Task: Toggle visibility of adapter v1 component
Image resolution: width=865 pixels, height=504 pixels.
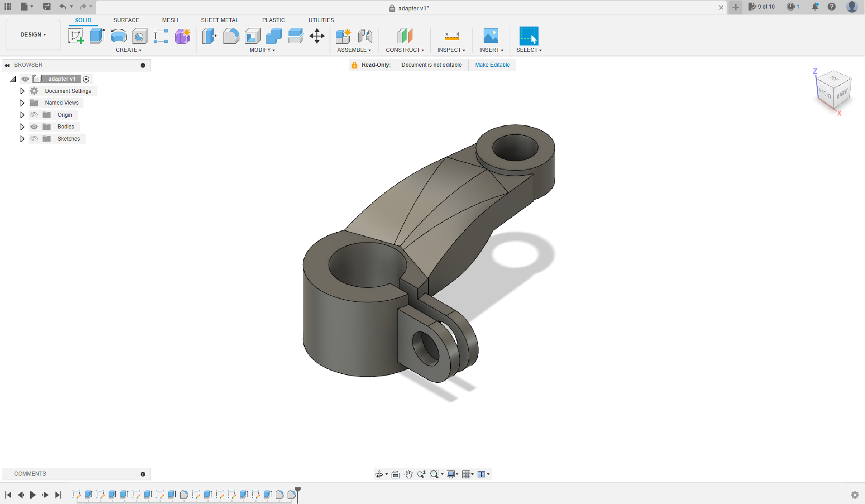Action: point(25,79)
